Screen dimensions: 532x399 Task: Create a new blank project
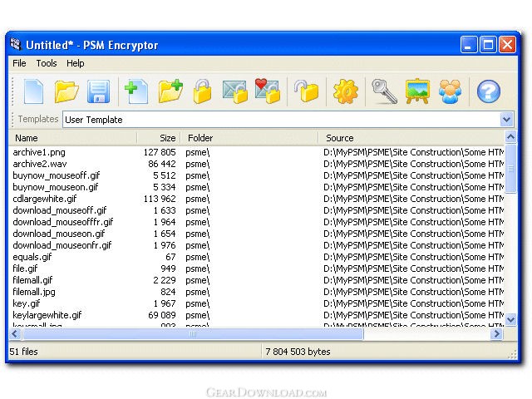[33, 91]
